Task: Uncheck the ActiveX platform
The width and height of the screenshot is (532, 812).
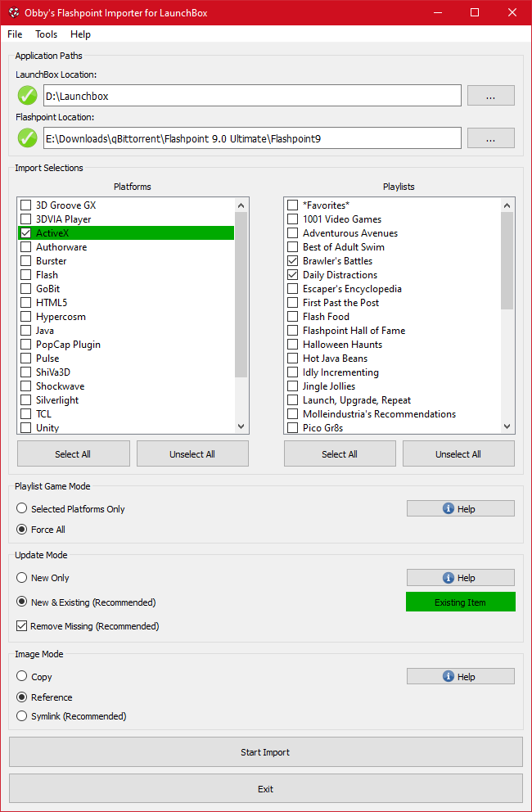Action: tap(26, 233)
